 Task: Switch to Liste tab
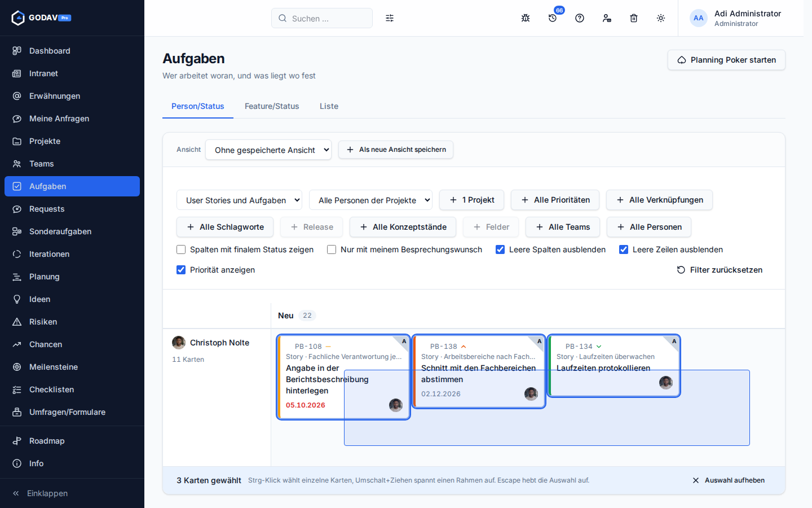pyautogui.click(x=329, y=106)
